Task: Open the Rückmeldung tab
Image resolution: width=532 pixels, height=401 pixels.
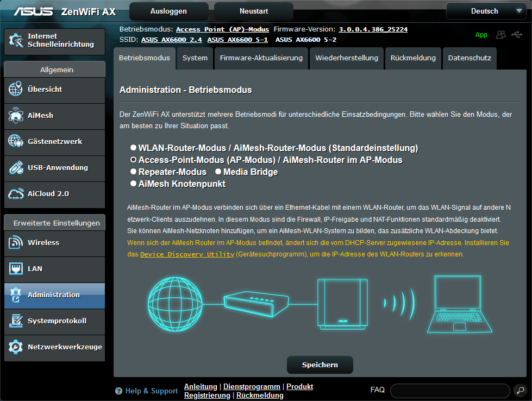Action: pyautogui.click(x=413, y=58)
